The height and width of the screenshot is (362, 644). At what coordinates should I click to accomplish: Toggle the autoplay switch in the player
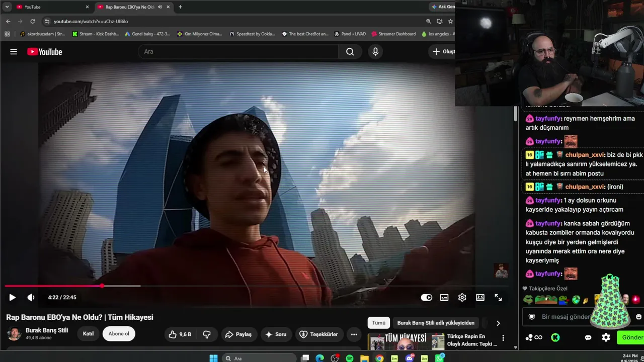pyautogui.click(x=427, y=298)
